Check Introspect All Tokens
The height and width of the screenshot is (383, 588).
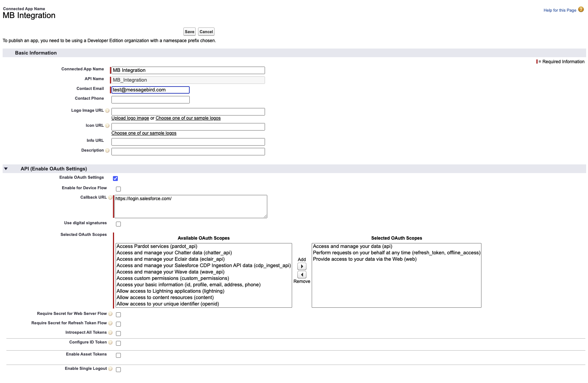click(x=118, y=333)
